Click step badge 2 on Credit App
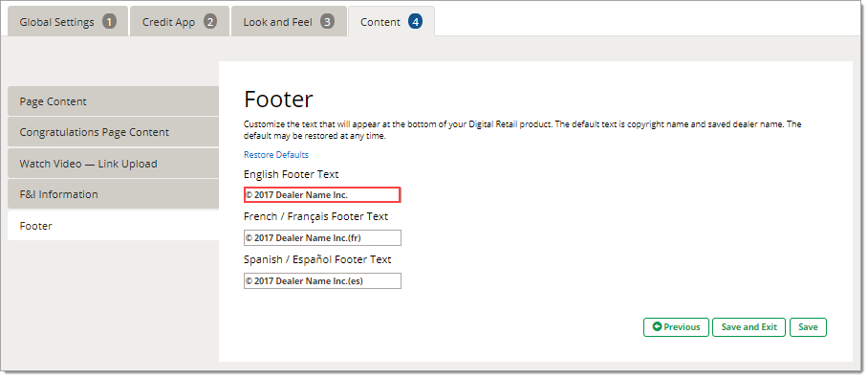 click(x=209, y=22)
